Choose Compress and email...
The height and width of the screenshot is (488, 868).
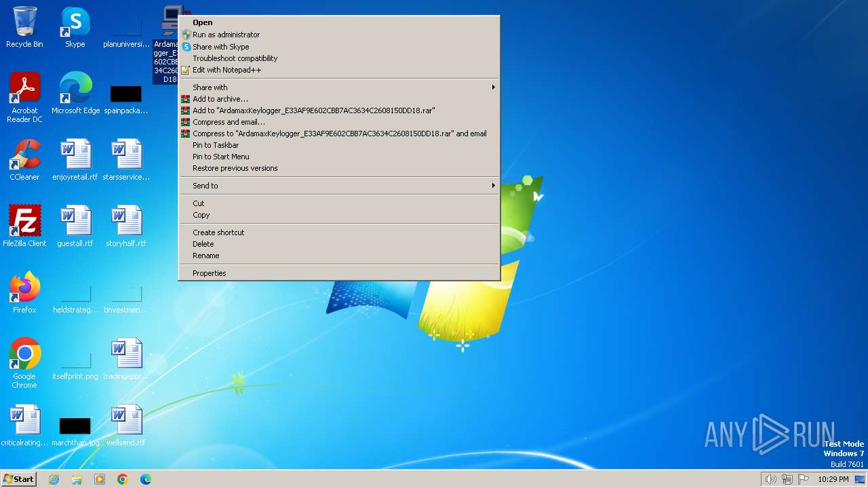click(x=339, y=122)
